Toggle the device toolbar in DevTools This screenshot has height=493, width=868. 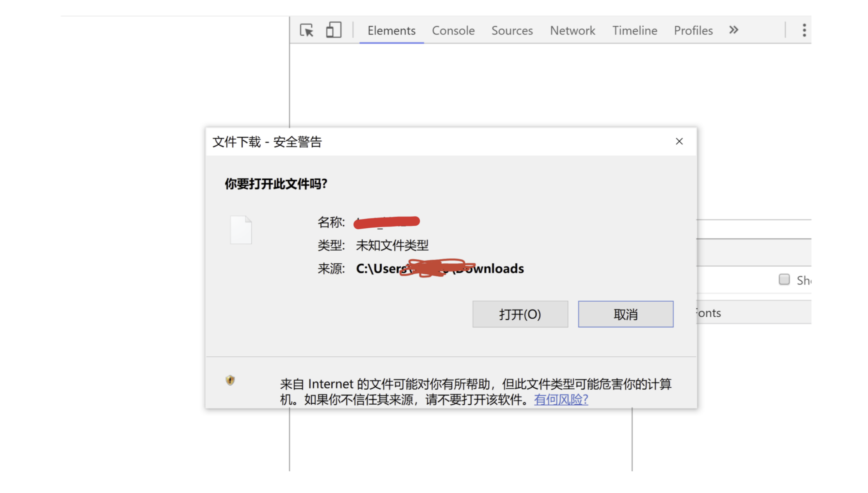pos(333,30)
